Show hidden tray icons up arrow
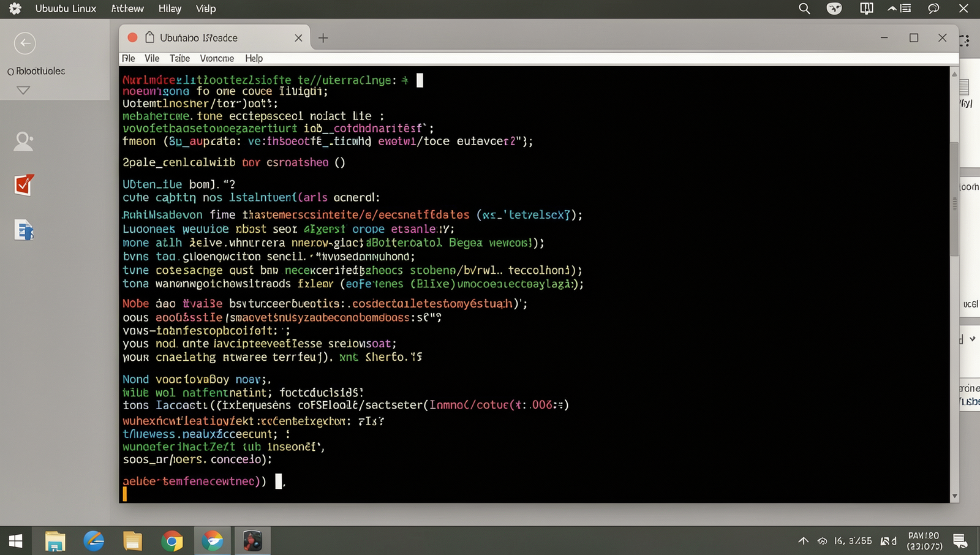The height and width of the screenshot is (555, 980). 803,541
